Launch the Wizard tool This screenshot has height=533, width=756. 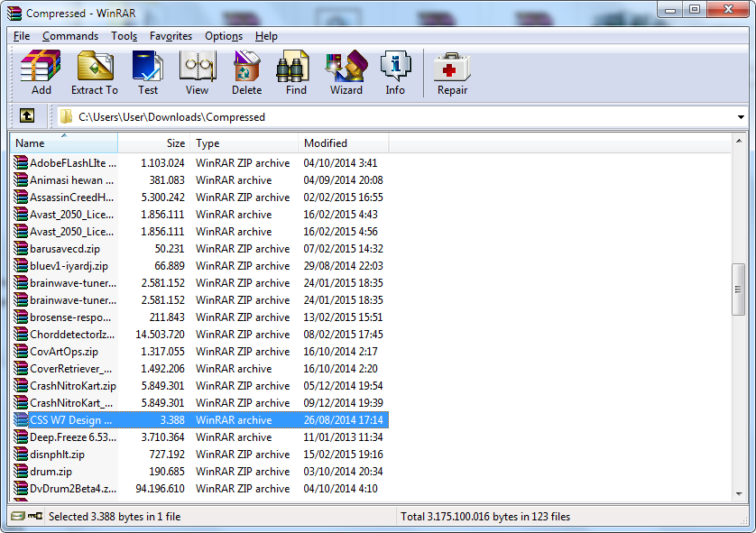pyautogui.click(x=346, y=72)
